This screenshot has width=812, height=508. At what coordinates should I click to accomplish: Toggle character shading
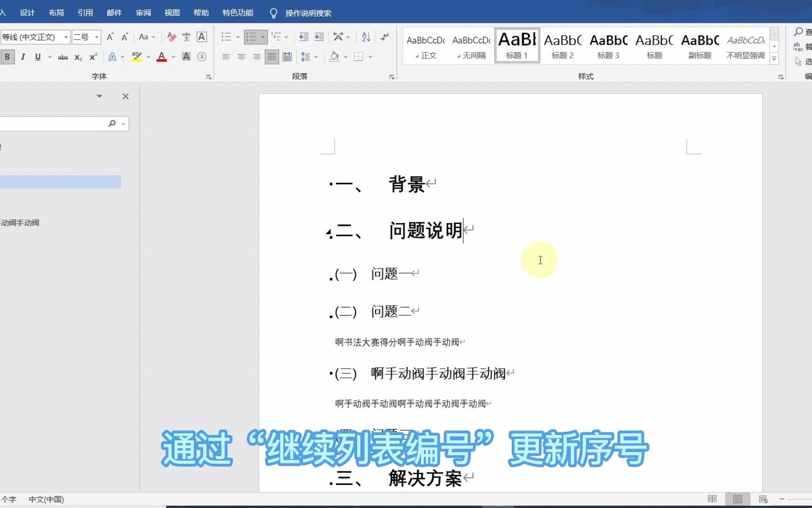pos(186,57)
